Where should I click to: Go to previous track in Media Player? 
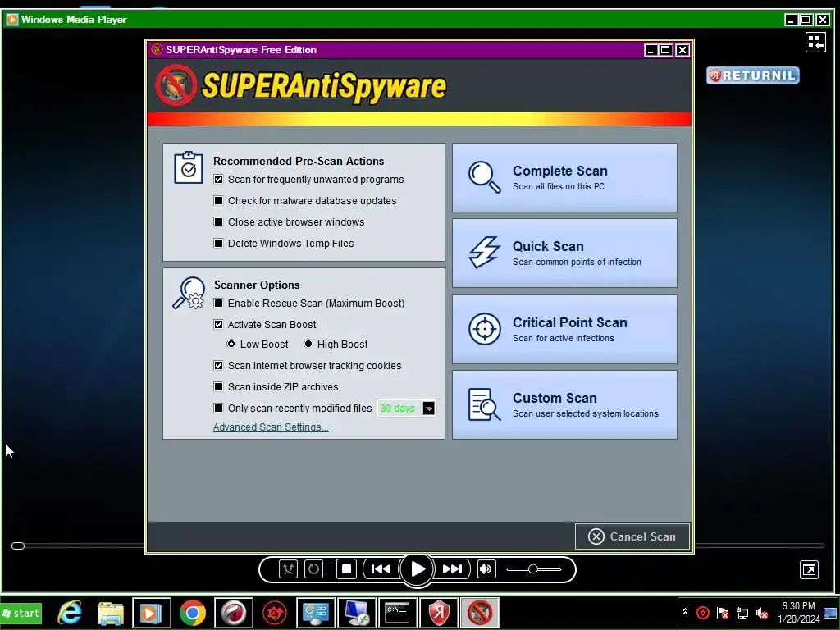381,569
